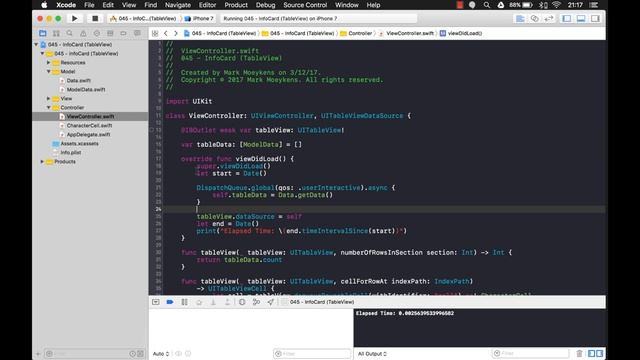Open the Test navigator tab
640x360 pixels.
coord(96,33)
